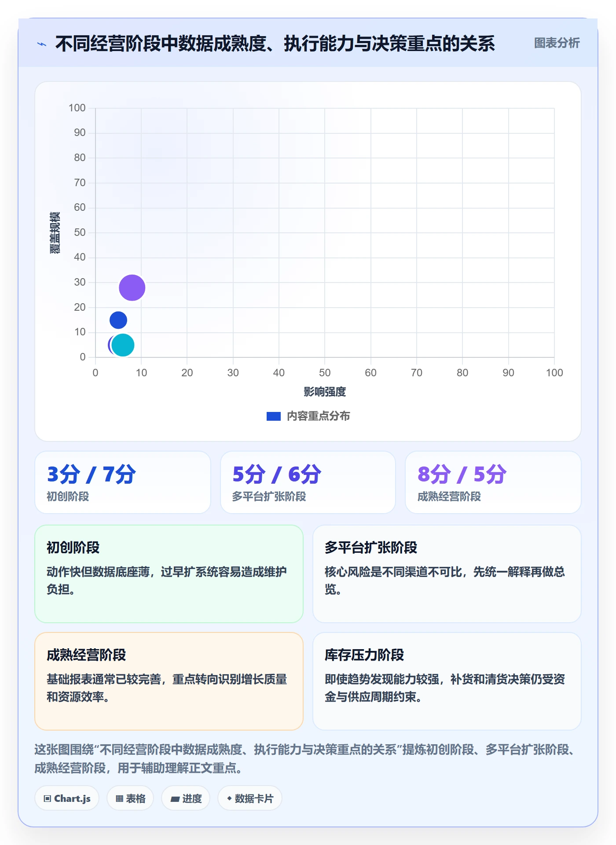Viewport: 616px width, 845px height.
Task: Click the text 基础报表通常已较完善
Action: [x=103, y=679]
